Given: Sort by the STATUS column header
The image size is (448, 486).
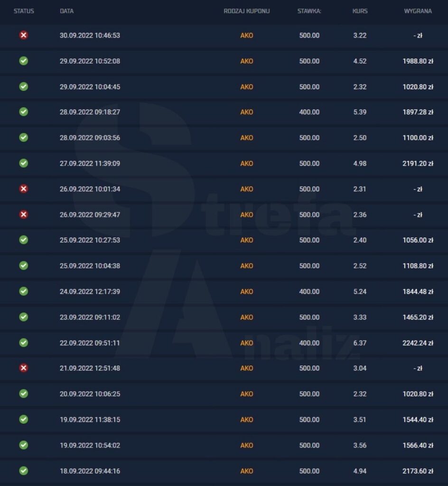Looking at the screenshot, I should [x=24, y=11].
